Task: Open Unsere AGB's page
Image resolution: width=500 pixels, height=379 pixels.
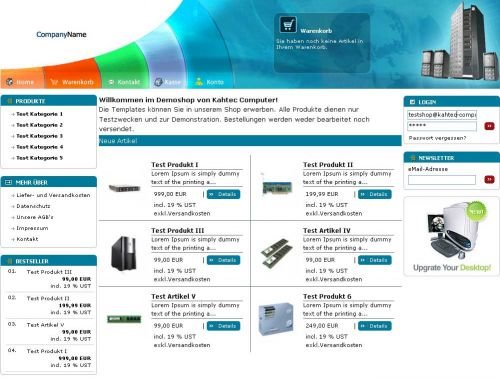Action: pos(35,217)
